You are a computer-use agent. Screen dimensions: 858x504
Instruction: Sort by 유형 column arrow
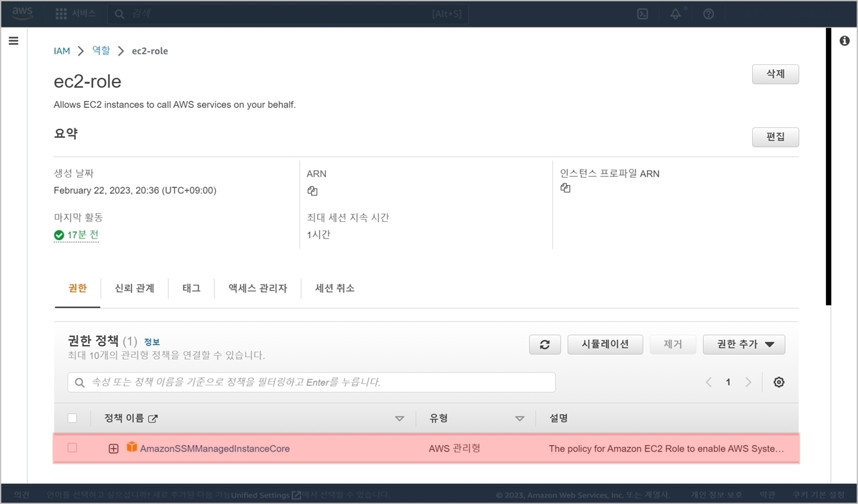pos(519,419)
